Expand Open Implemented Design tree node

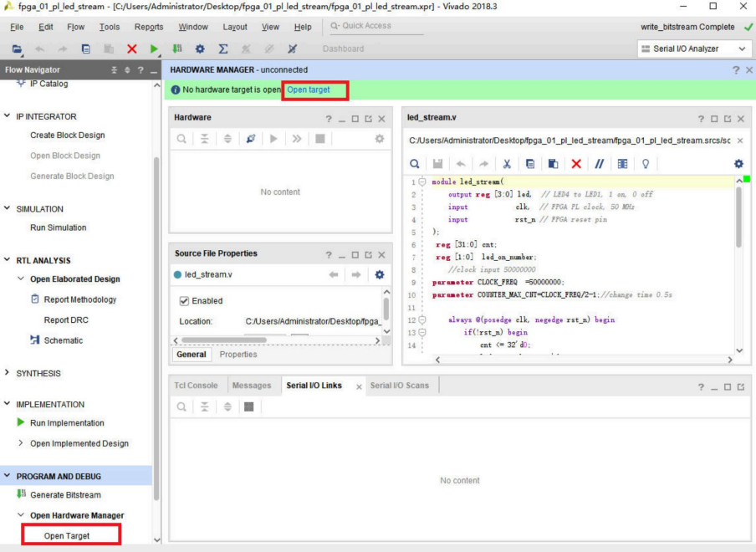[22, 443]
